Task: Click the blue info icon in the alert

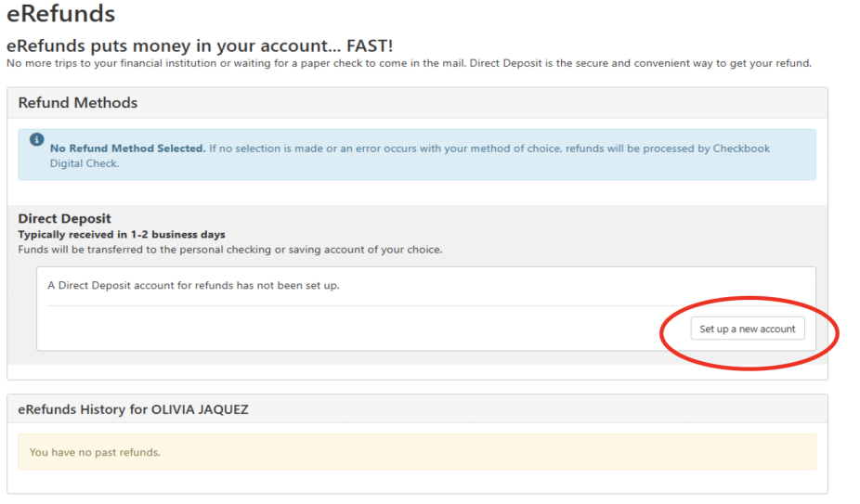Action: pyautogui.click(x=37, y=139)
